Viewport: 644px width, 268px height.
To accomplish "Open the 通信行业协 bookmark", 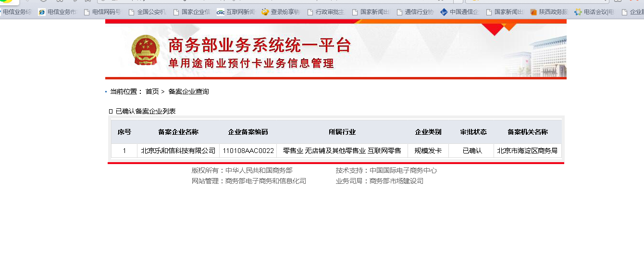I will coord(415,12).
